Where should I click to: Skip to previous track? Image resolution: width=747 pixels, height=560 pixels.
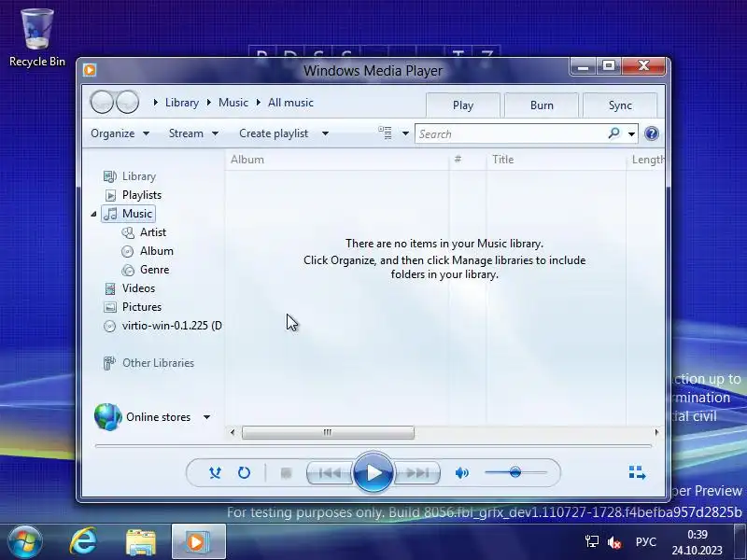pyautogui.click(x=330, y=473)
